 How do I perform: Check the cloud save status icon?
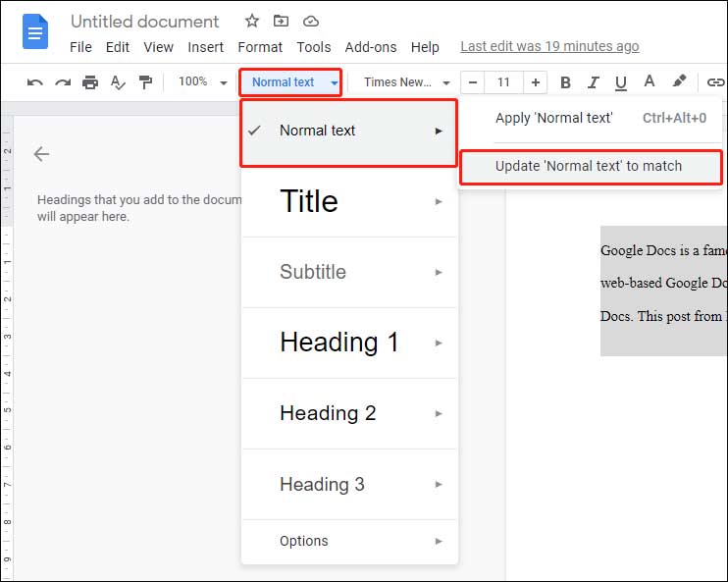coord(311,22)
